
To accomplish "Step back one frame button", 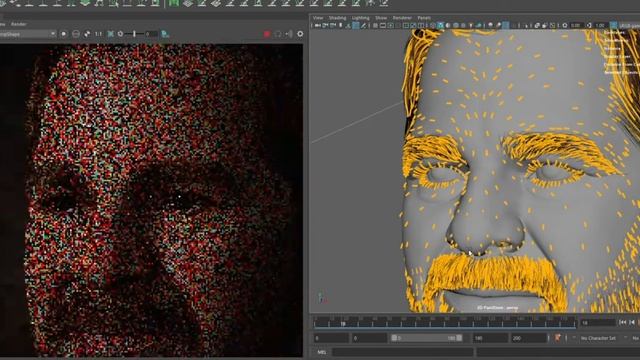I will tap(632, 322).
